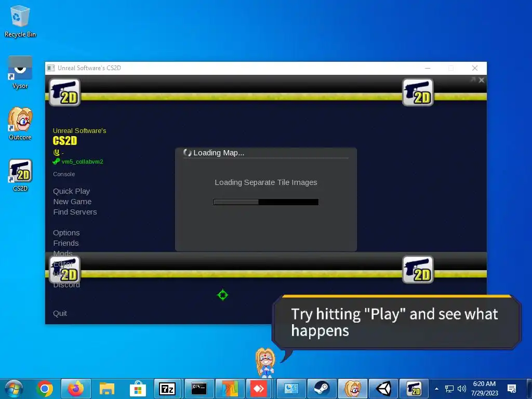Click the map loading progress bar
Viewport: 532px width, 399px height.
click(265, 202)
